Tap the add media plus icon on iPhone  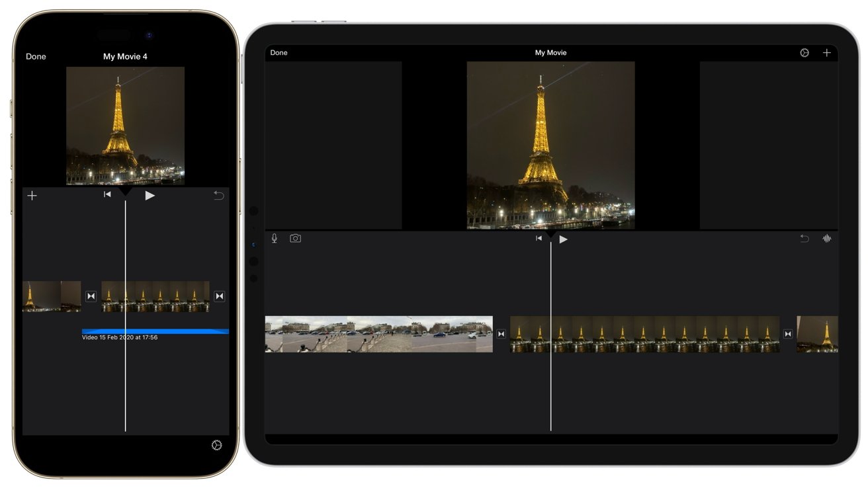(32, 196)
